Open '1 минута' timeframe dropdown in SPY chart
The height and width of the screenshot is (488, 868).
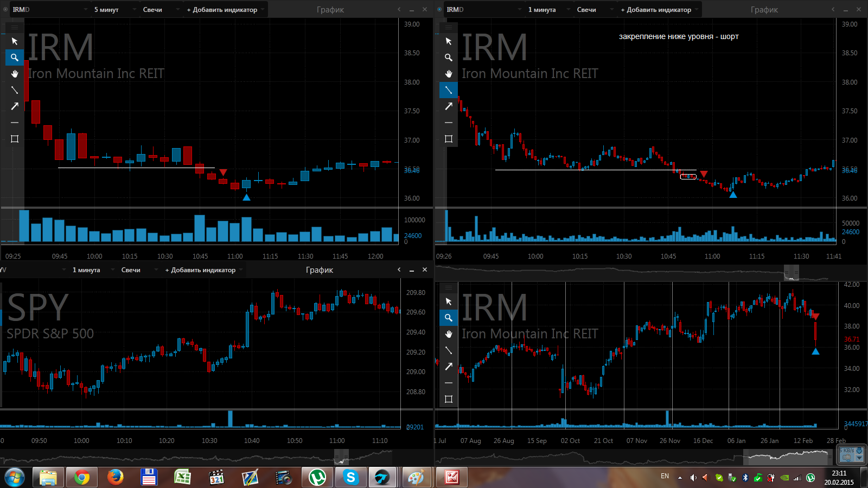click(x=92, y=269)
